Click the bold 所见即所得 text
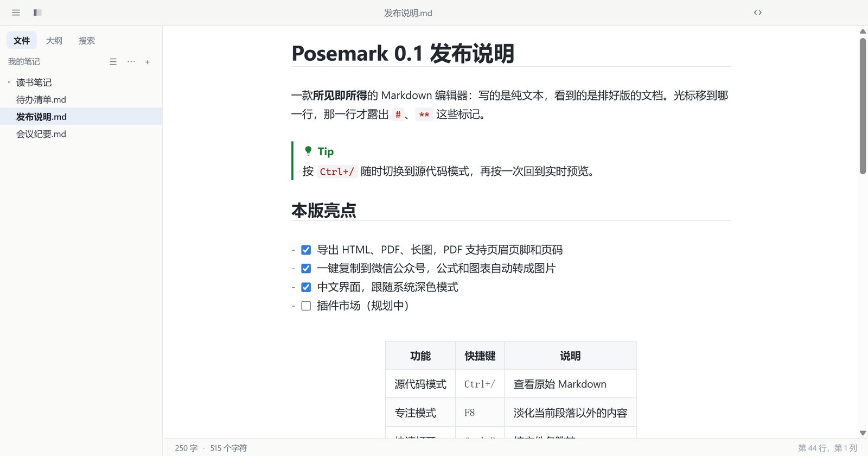 pyautogui.click(x=340, y=96)
